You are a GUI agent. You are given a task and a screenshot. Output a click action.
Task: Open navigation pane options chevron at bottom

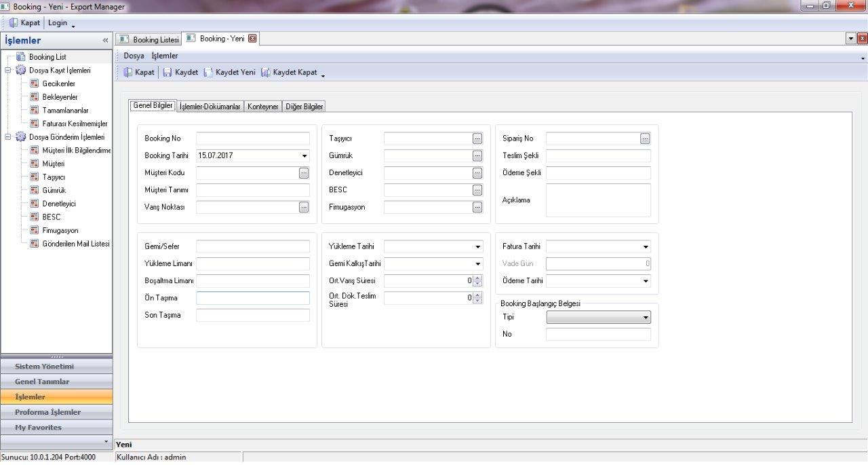[x=105, y=442]
